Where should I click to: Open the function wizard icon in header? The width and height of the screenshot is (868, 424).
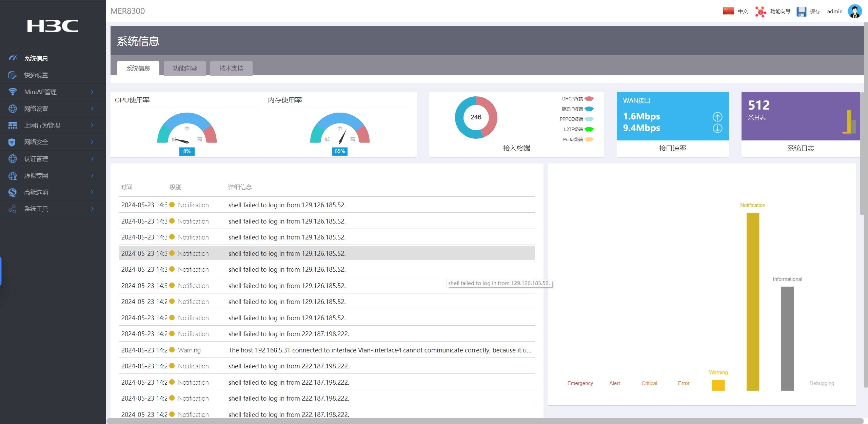760,12
